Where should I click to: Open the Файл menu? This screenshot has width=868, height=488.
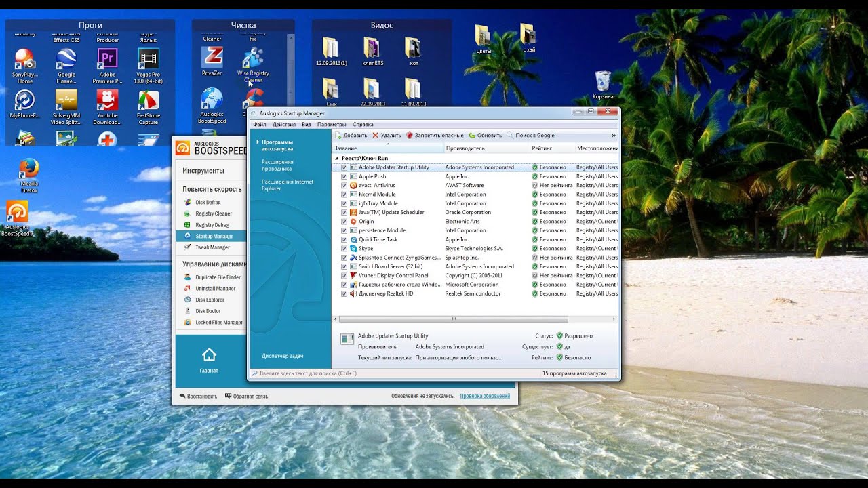(260, 124)
